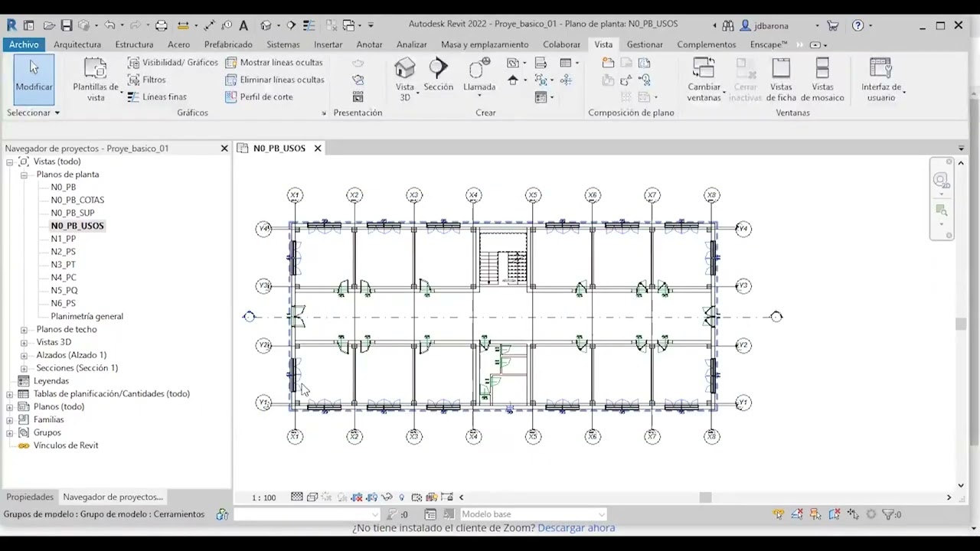Toggle Líneas finas display
The height and width of the screenshot is (551, 980).
pos(156,97)
